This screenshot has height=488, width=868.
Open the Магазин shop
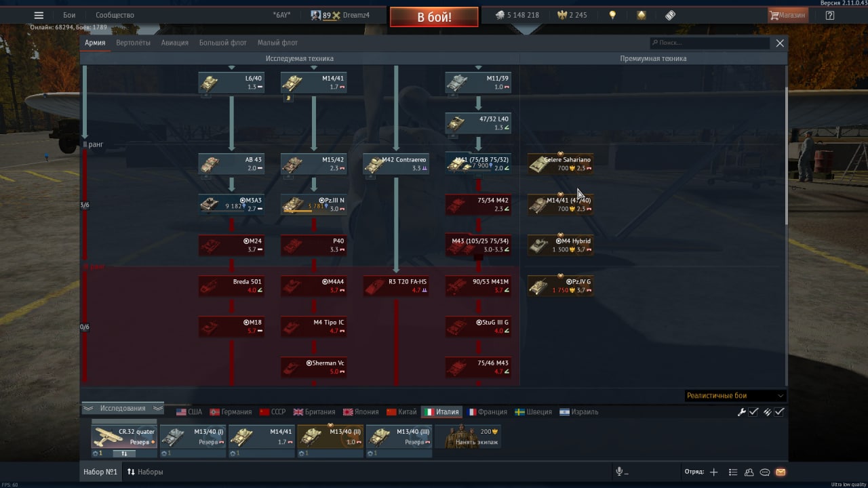click(788, 15)
